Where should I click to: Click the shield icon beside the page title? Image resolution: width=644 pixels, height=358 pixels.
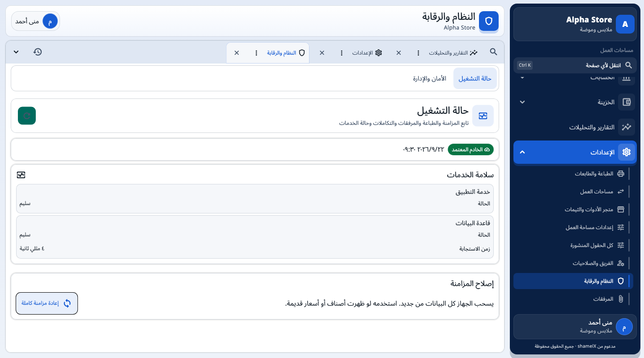click(489, 21)
